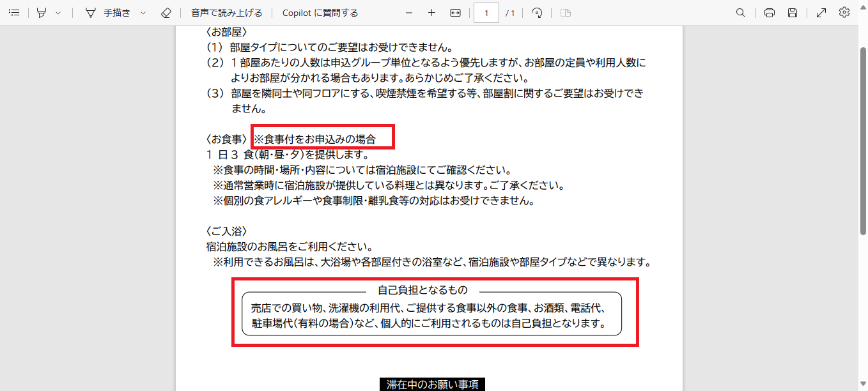Zoom in with the plus icon
This screenshot has width=868, height=391.
432,13
